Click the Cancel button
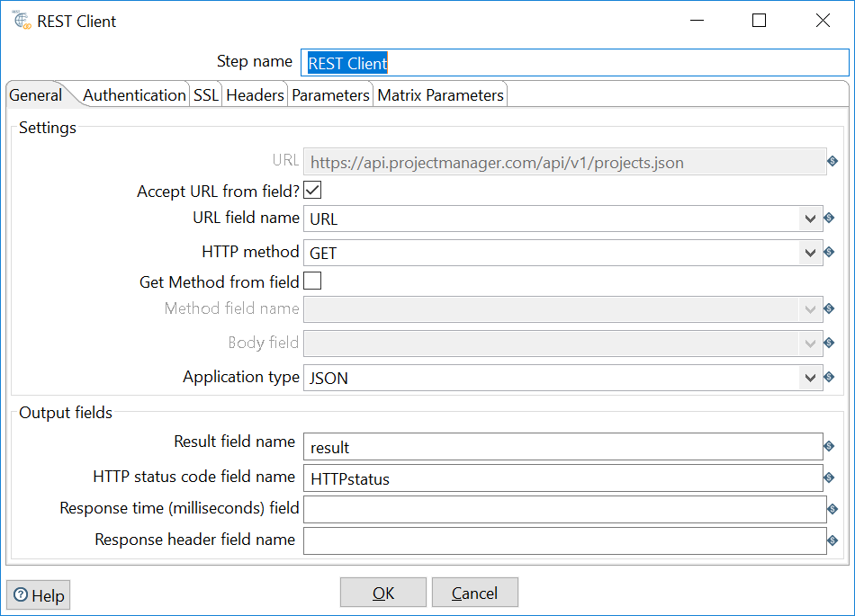Viewport: 855px width, 616px height. tap(474, 592)
